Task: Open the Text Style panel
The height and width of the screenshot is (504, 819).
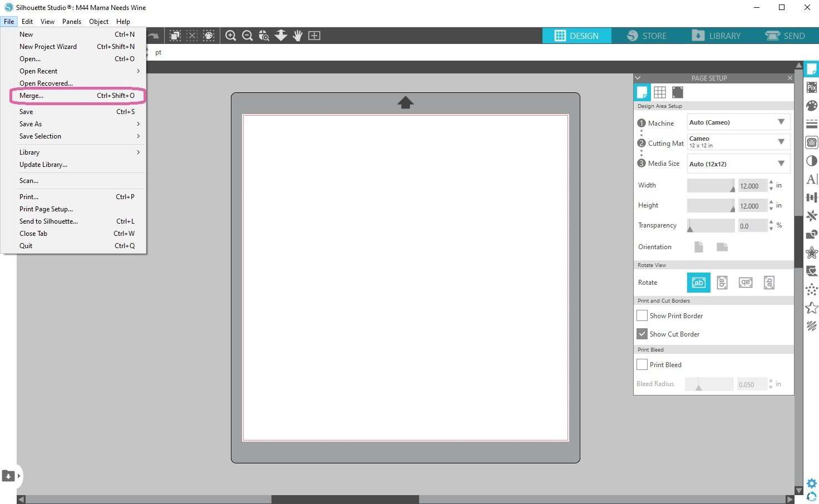Action: click(812, 179)
